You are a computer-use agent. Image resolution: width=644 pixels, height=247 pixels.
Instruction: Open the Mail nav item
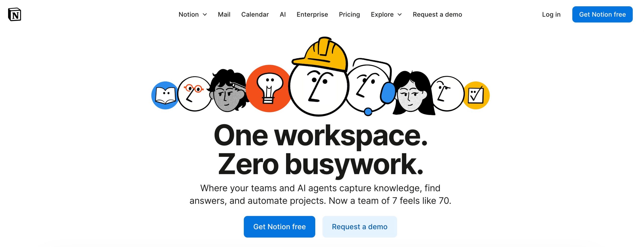[x=224, y=14]
